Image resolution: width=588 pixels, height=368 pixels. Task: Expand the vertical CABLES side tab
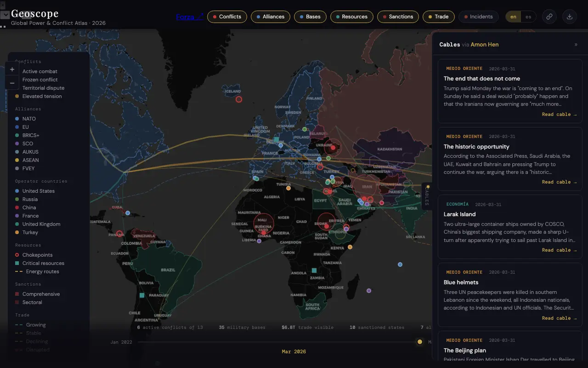coord(426,195)
